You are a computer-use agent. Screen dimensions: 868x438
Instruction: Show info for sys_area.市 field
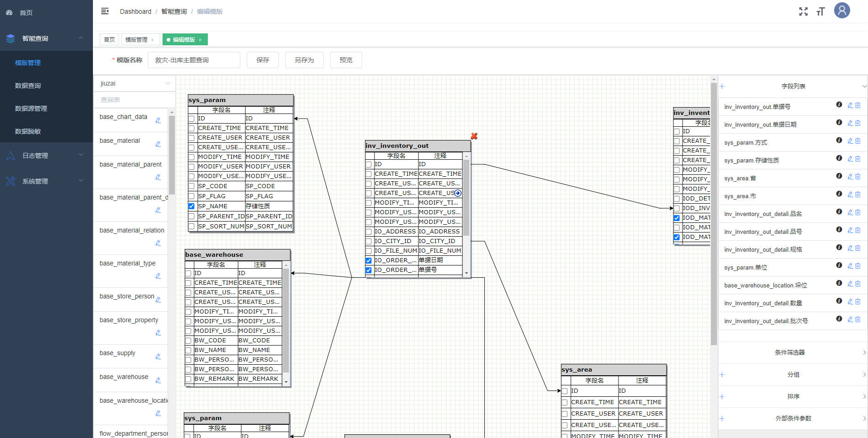click(x=839, y=194)
